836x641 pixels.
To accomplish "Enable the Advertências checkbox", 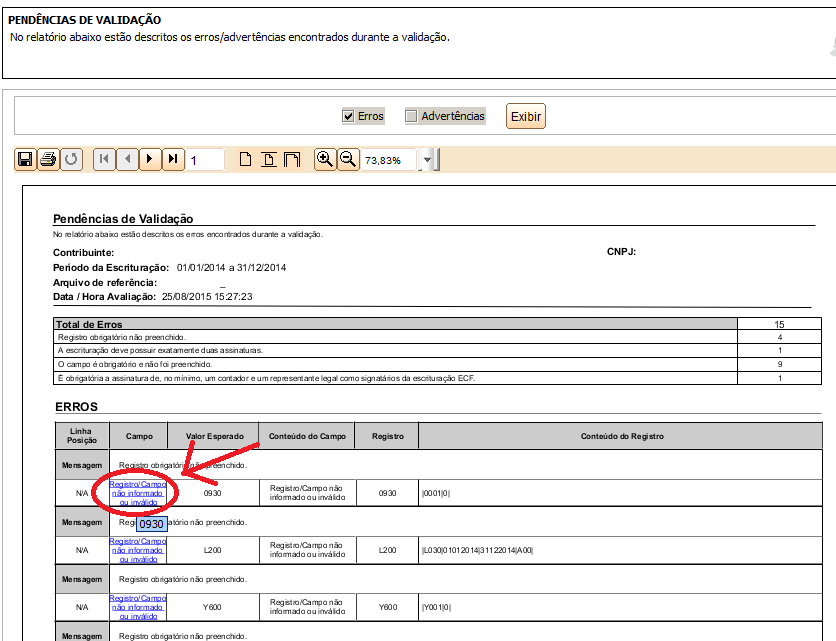I will [411, 116].
